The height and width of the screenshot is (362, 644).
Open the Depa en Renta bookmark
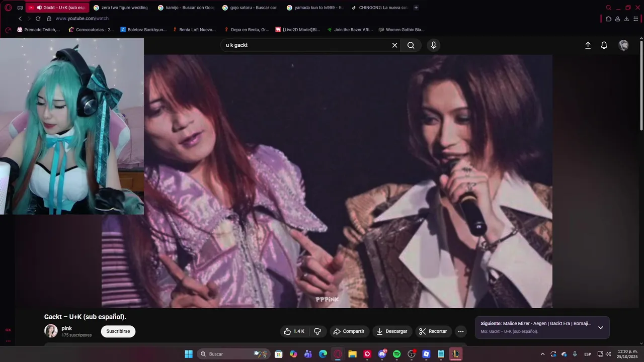pos(247,30)
